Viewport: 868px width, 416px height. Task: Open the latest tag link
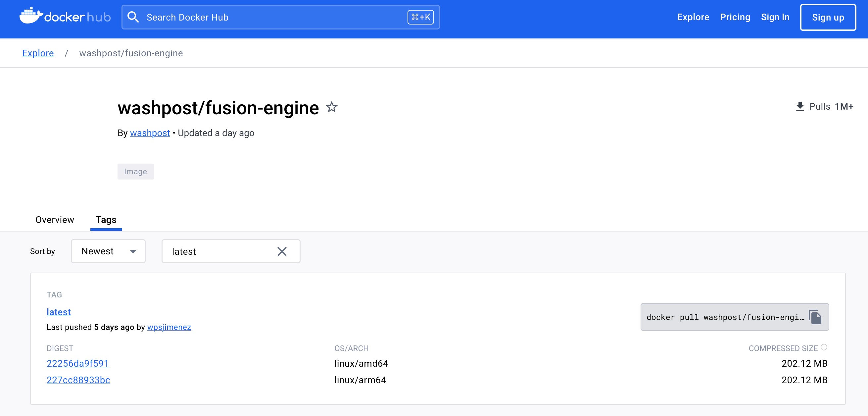[x=59, y=312]
